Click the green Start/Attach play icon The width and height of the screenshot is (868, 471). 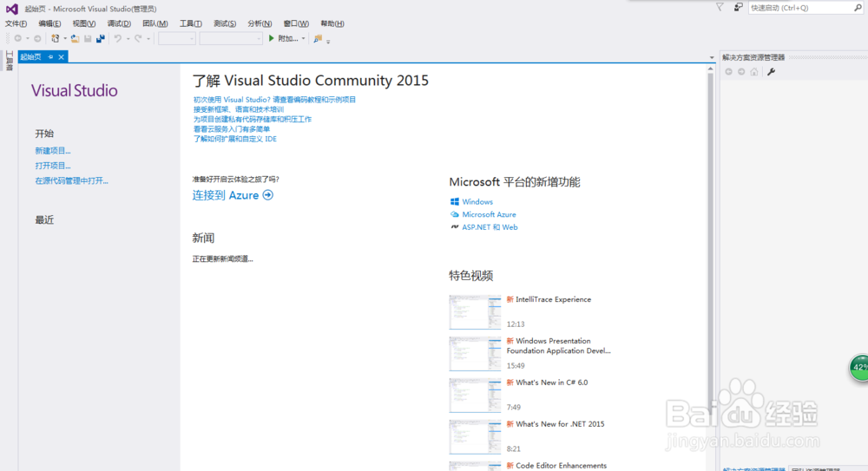click(271, 39)
